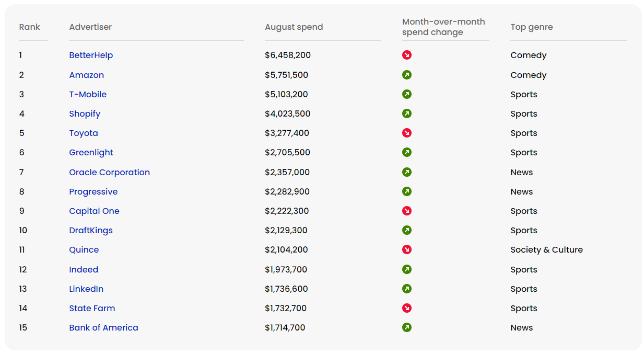Click the Rank column header
Viewport: 644px width, 353px height.
point(29,27)
